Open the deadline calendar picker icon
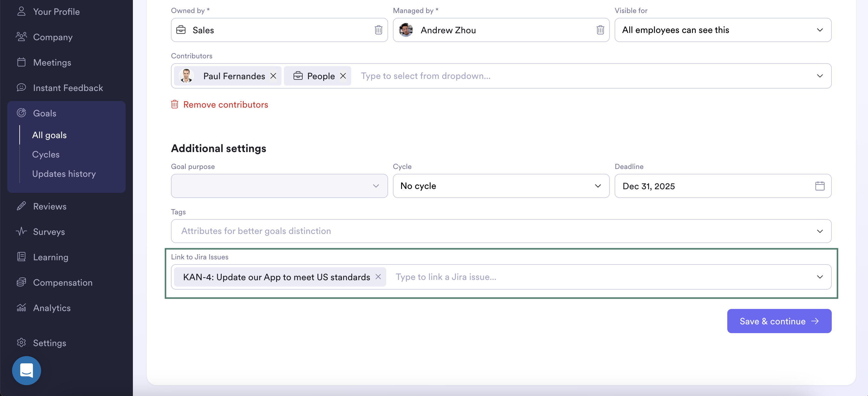This screenshot has width=868, height=396. [x=820, y=186]
